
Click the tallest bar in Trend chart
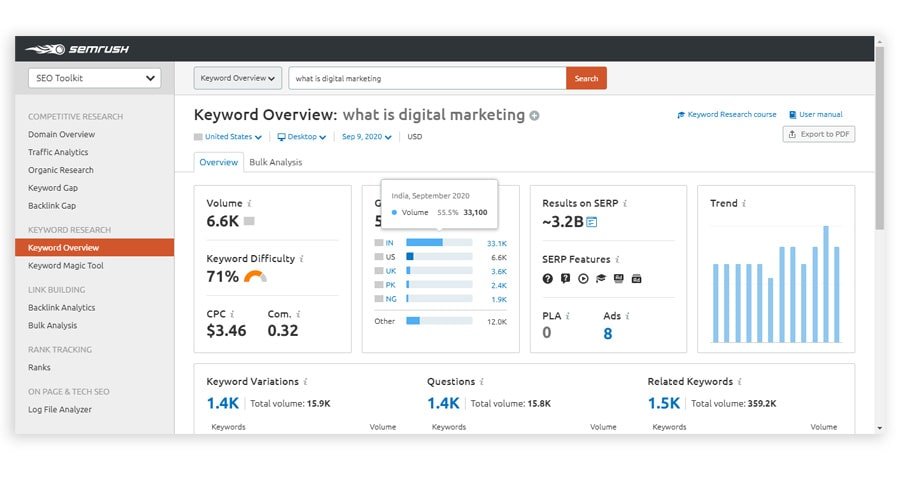point(826,284)
